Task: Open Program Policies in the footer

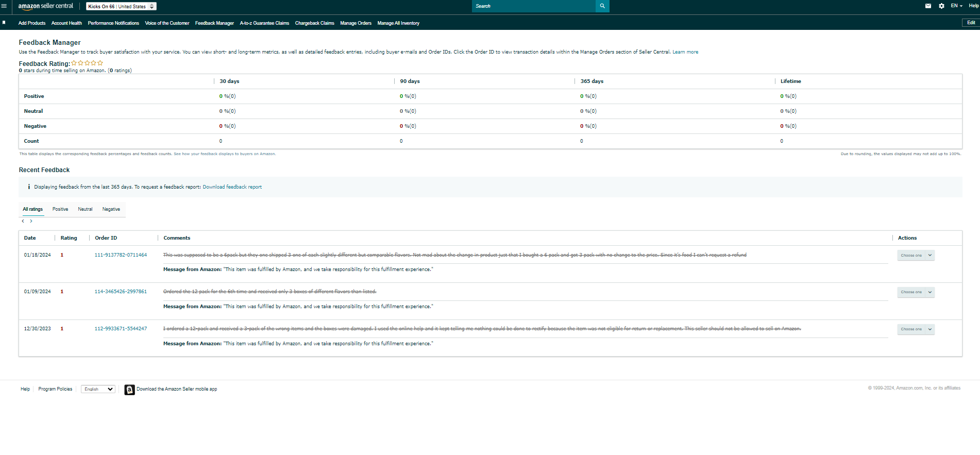Action: point(55,389)
